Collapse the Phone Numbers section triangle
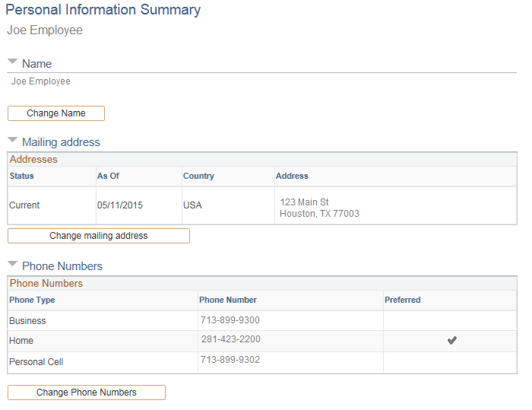This screenshot has height=410, width=532. 12,264
